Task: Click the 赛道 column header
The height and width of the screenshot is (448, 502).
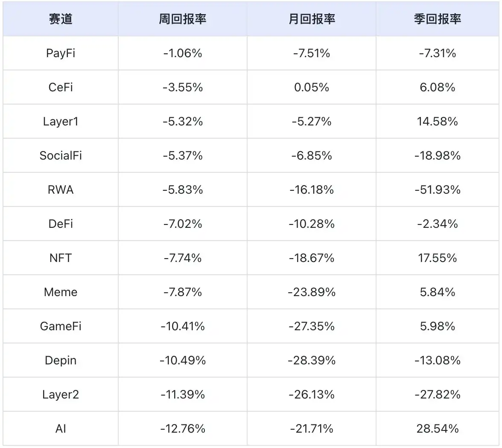Action: pos(61,19)
